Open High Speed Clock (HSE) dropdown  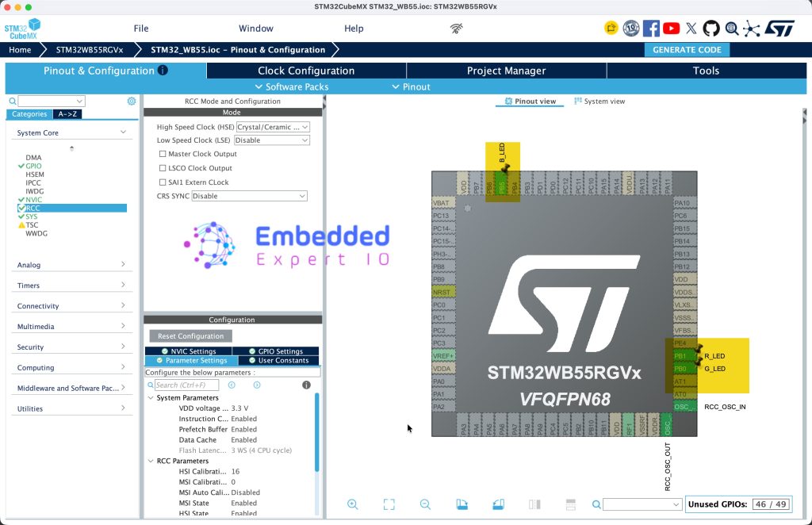pos(273,127)
